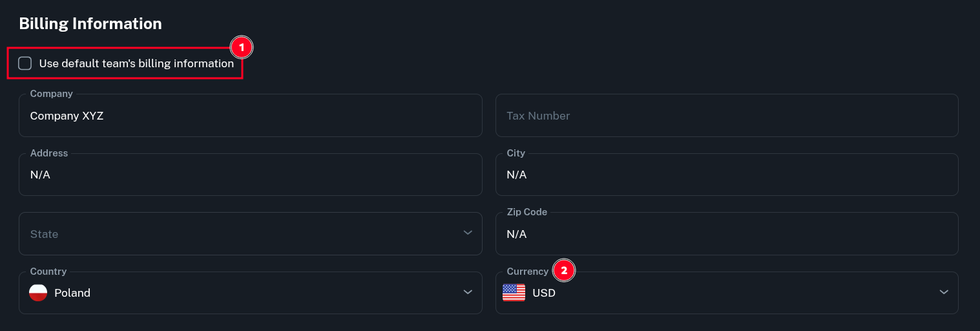Expand the Country dropdown chevron
980x331 pixels.
pyautogui.click(x=468, y=292)
